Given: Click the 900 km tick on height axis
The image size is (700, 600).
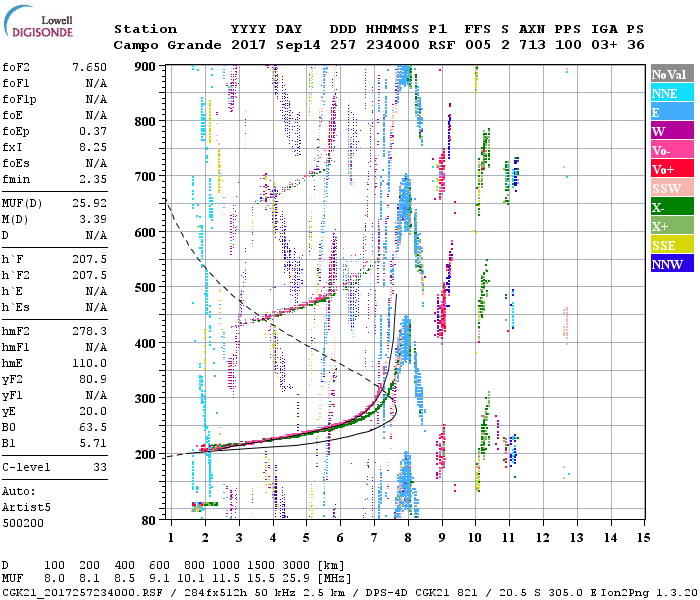Looking at the screenshot, I should pos(146,67).
